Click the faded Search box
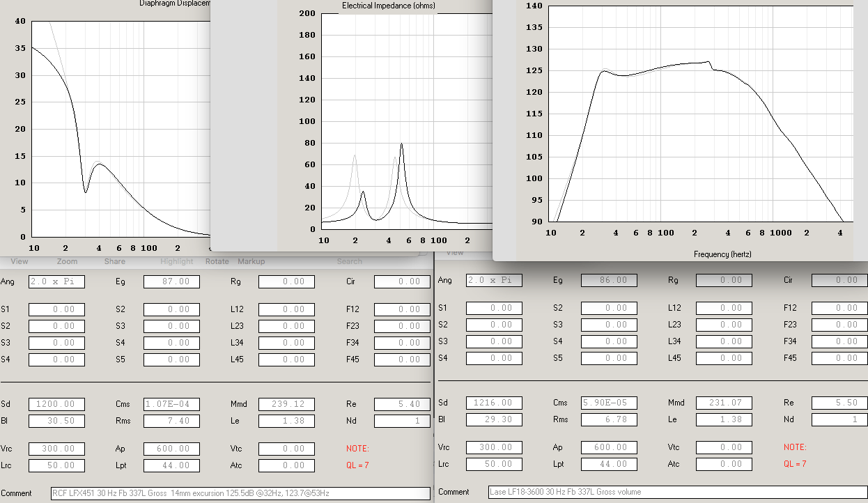The height and width of the screenshot is (503, 868). click(x=350, y=261)
